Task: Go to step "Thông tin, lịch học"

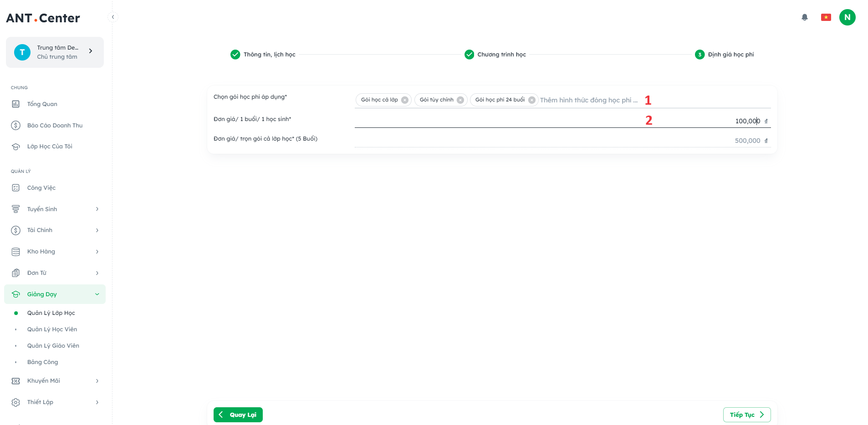Action: pos(269,55)
